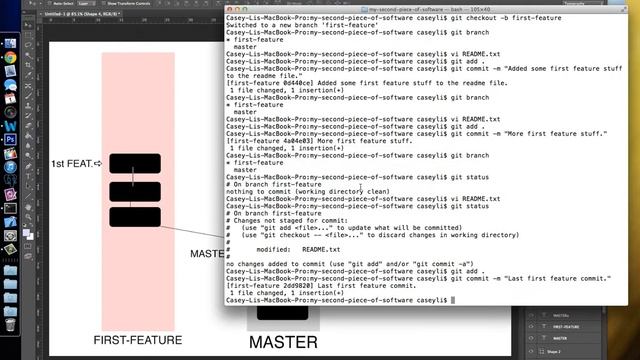Image resolution: width=640 pixels, height=360 pixels.
Task: Select the Blur tool
Action: point(28,146)
